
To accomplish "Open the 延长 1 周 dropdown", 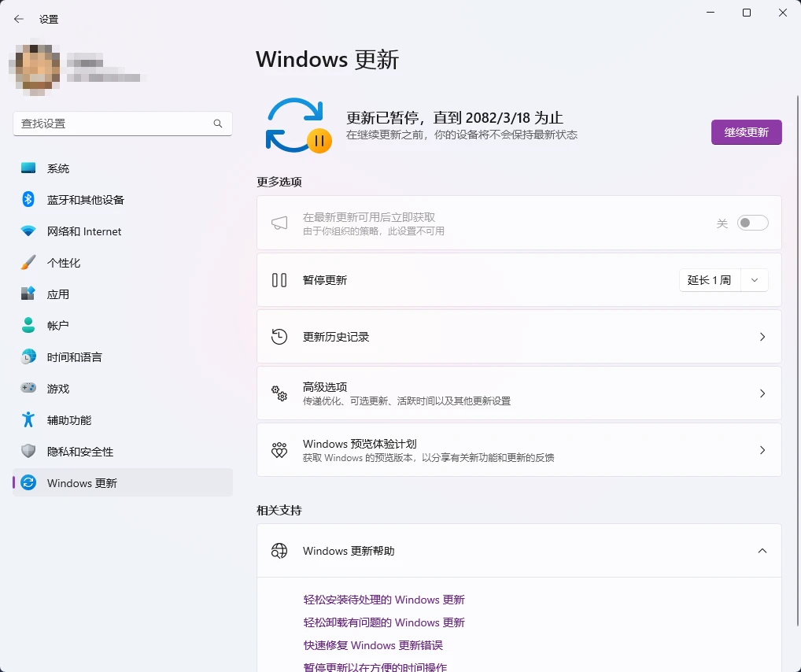I will (723, 279).
